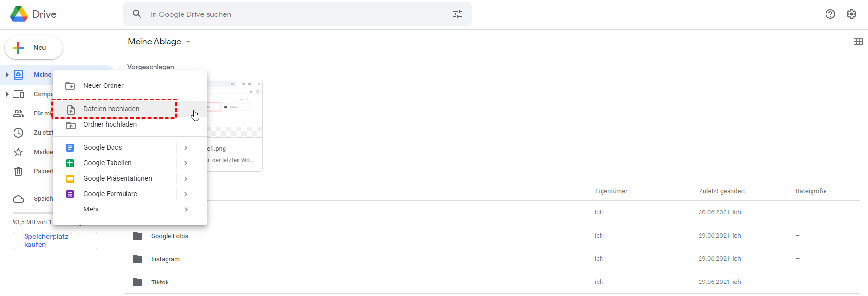Select Dateien hochladen from the menu
The width and height of the screenshot is (868, 296).
click(x=112, y=109)
